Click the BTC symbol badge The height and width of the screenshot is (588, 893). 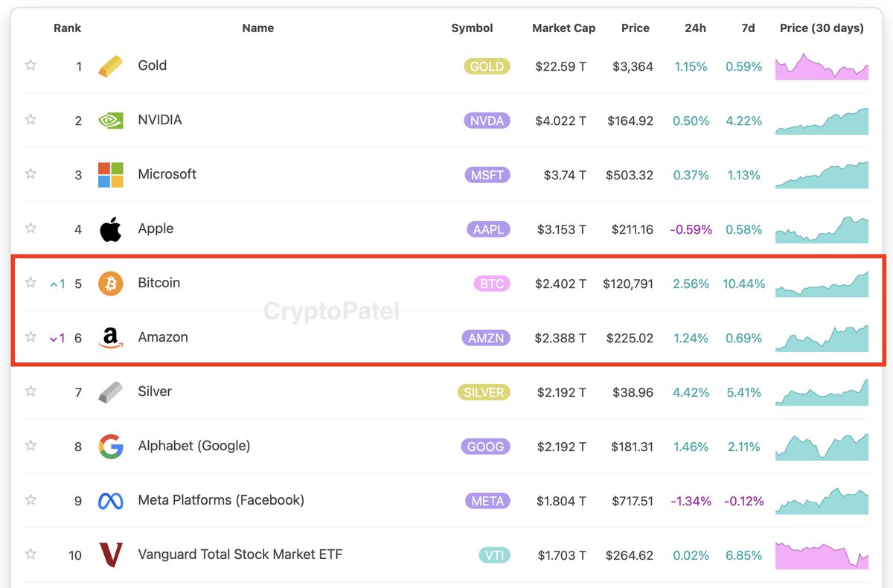(x=492, y=284)
